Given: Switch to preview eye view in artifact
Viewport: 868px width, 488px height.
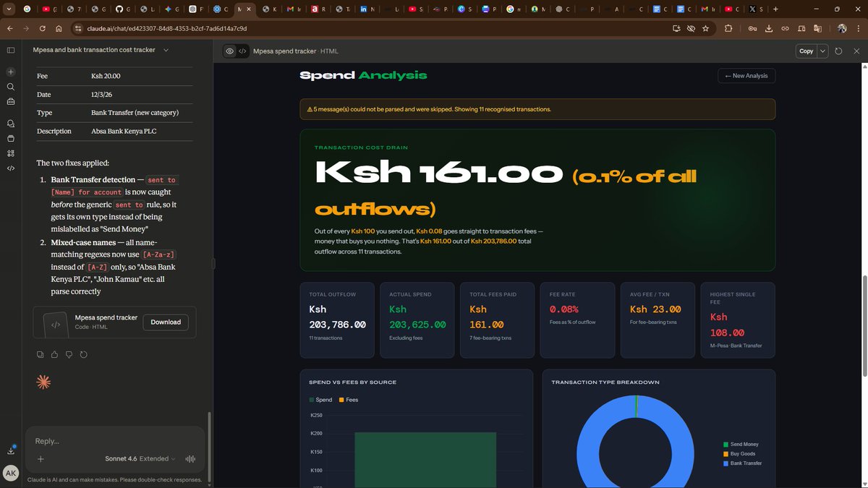Looking at the screenshot, I should [229, 51].
